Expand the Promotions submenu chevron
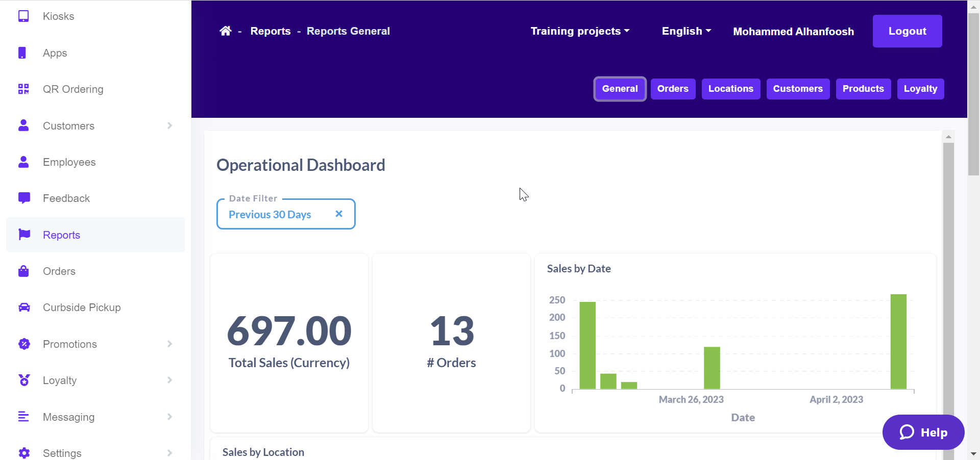Screen dimensions: 980x460 tap(170, 344)
